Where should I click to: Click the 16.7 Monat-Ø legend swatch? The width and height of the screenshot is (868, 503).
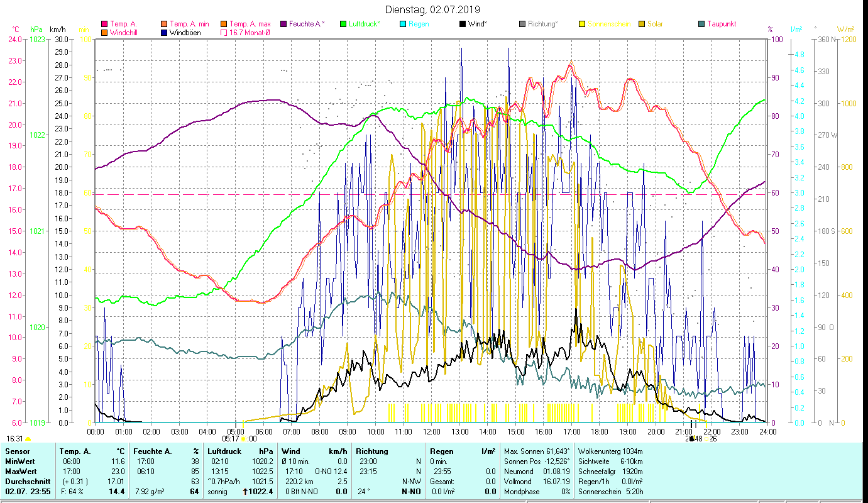pos(223,33)
